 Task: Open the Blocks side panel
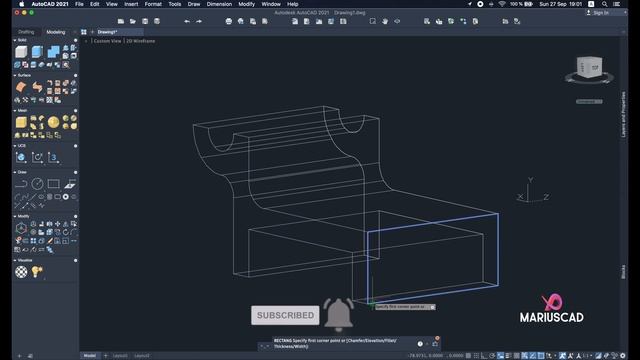tap(623, 272)
